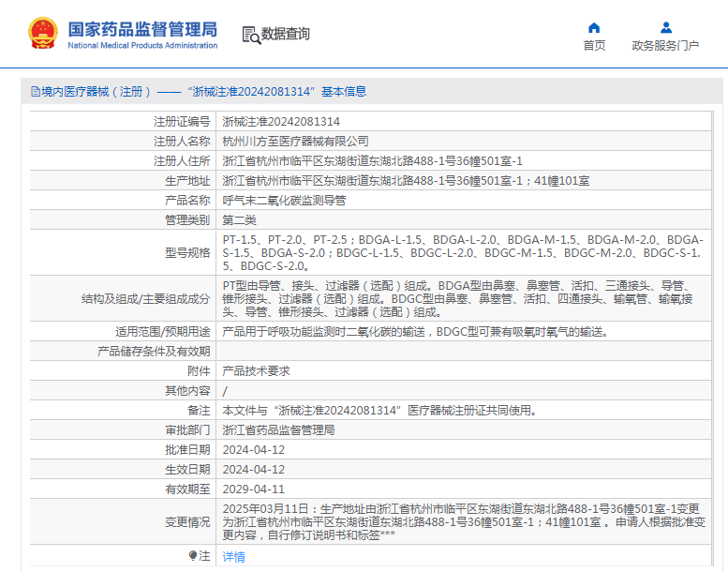Click the 审批部门 label
This screenshot has width=728, height=572.
[x=187, y=430]
